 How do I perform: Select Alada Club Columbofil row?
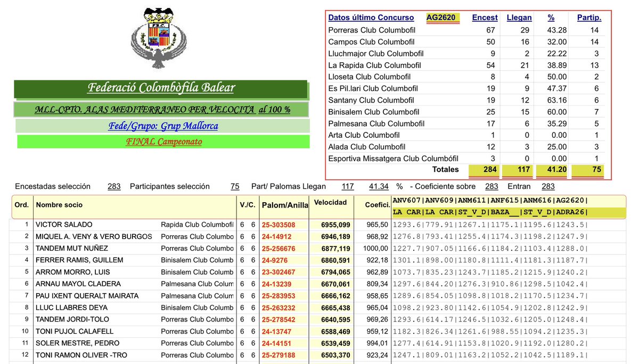pos(467,147)
